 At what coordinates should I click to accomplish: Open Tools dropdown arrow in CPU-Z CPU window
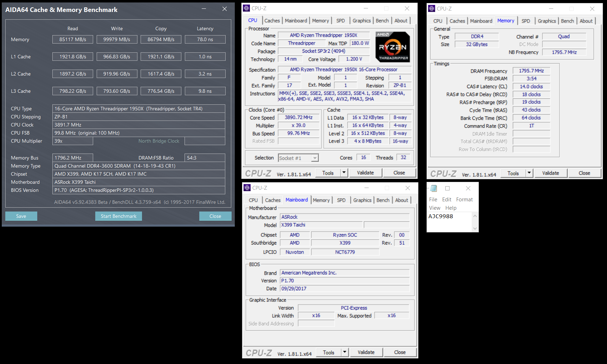pos(344,173)
